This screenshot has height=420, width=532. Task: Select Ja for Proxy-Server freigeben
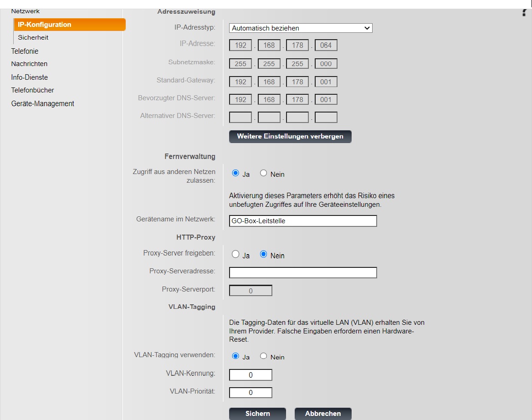pos(235,254)
